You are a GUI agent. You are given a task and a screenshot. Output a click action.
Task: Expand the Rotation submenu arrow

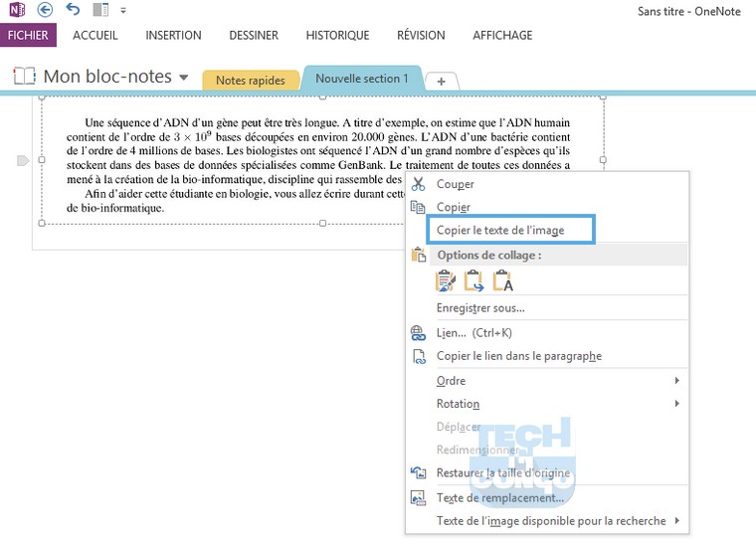677,404
